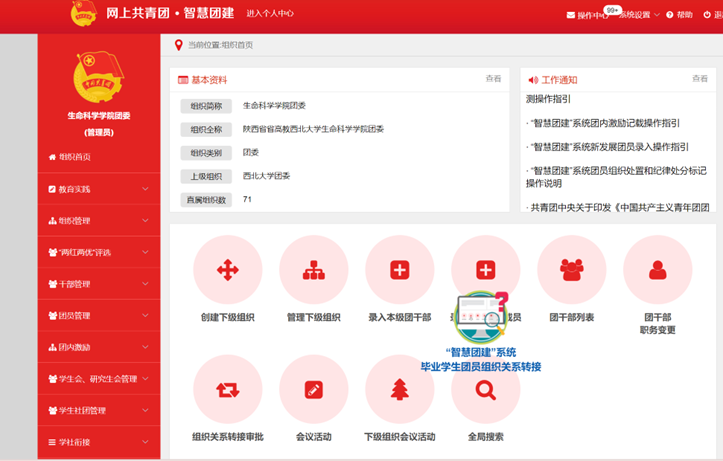Click 查看 in 工作通知 panel

coord(700,79)
